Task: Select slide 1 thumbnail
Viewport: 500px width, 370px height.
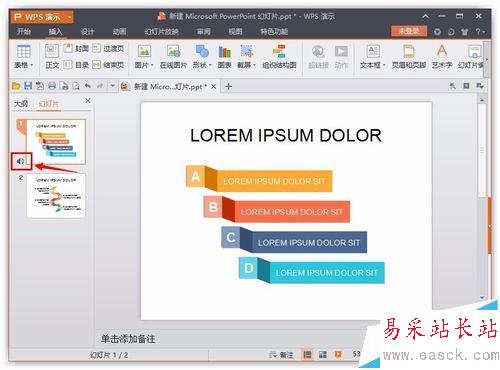Action: click(x=56, y=142)
